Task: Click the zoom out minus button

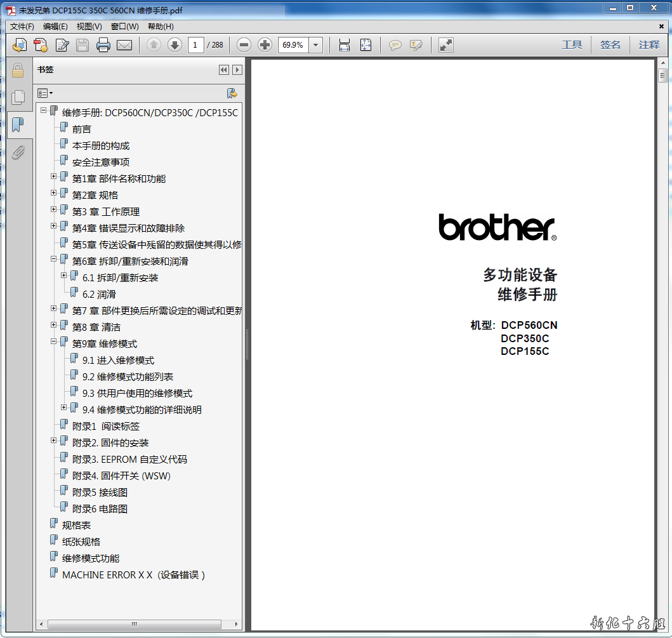Action: [244, 45]
